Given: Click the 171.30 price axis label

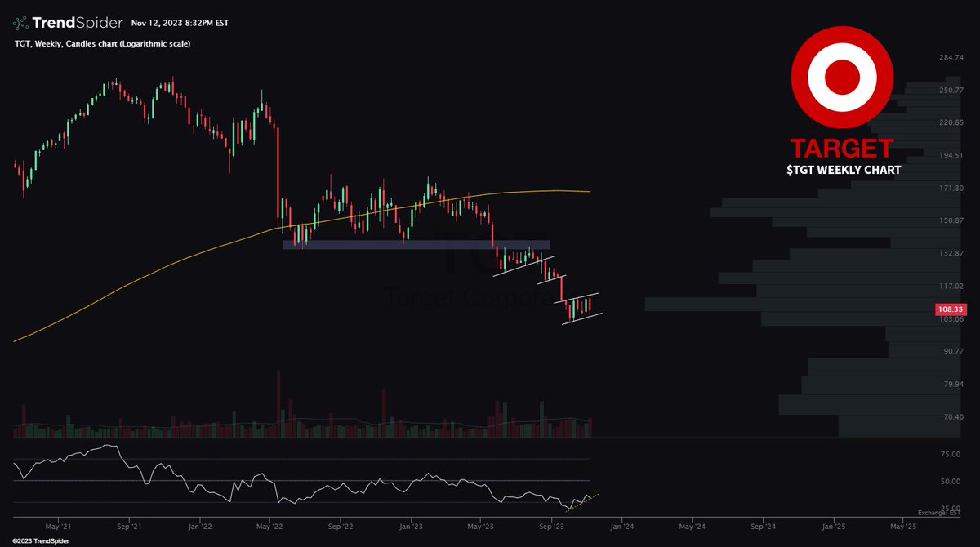Looking at the screenshot, I should [951, 188].
